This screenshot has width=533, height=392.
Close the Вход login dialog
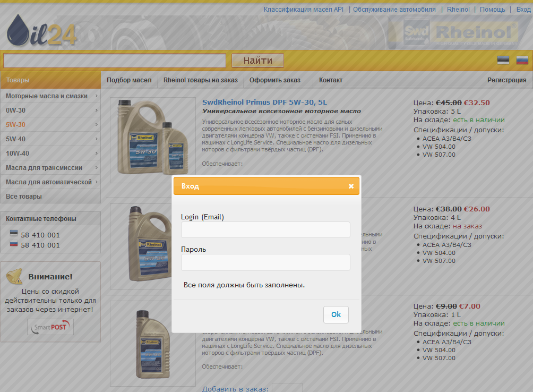[x=351, y=186]
